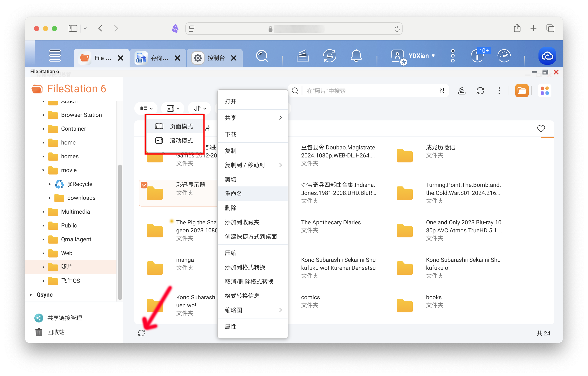Open background tasks stack icon
This screenshot has width=588, height=376.
pyautogui.click(x=303, y=56)
